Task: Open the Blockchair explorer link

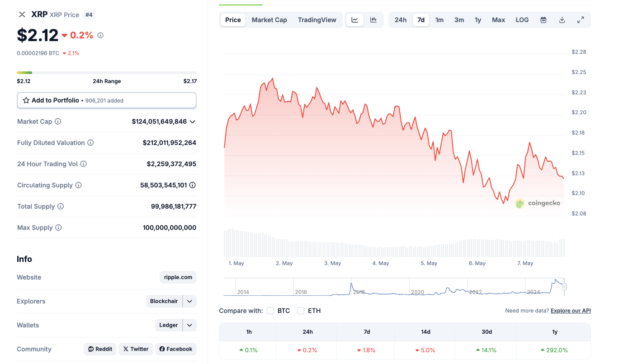Action: (x=164, y=301)
